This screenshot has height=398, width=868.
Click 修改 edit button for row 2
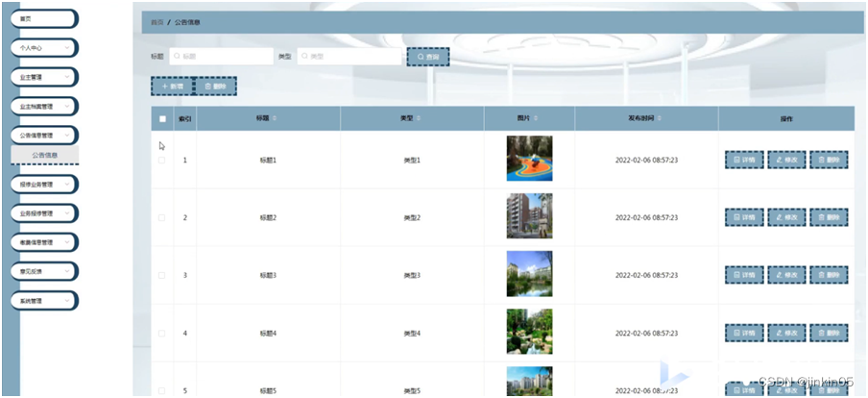point(786,218)
